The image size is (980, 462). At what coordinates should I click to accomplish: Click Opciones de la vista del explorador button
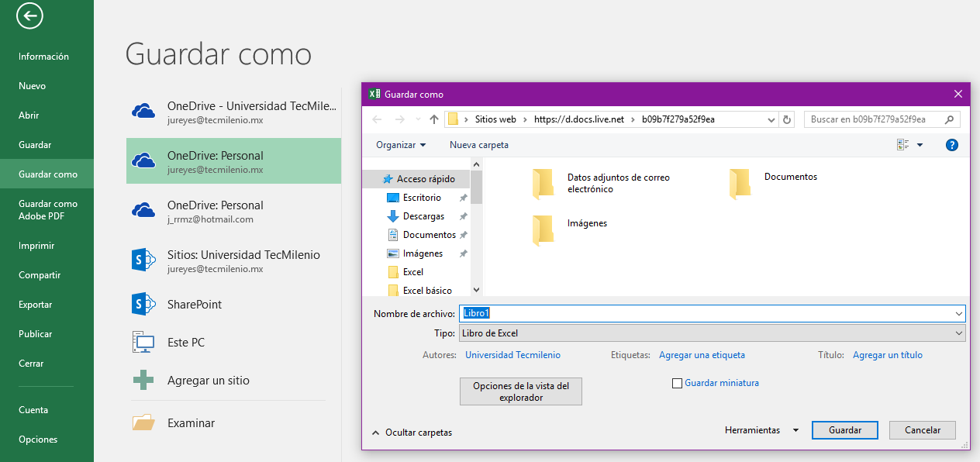tap(521, 391)
